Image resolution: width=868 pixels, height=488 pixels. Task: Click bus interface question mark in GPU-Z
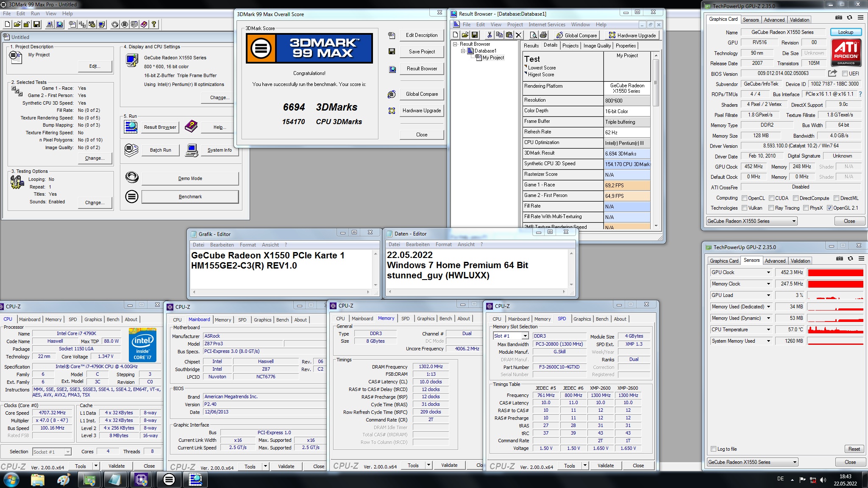(860, 94)
